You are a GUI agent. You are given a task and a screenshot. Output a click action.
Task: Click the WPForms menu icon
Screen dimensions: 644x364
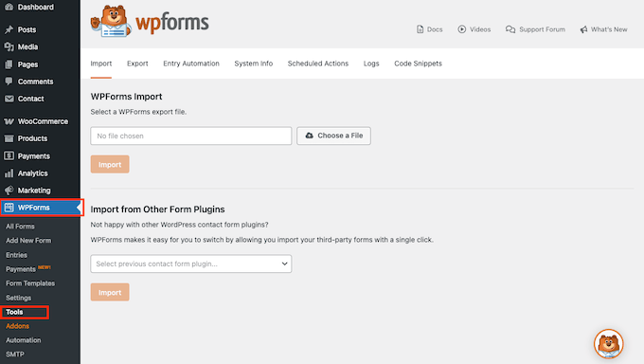[x=9, y=208]
